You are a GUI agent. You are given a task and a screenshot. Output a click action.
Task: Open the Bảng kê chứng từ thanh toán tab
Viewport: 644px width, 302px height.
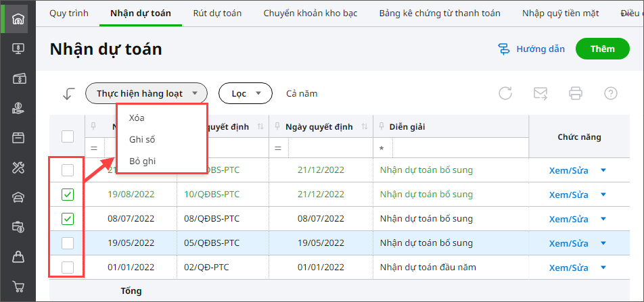coord(440,14)
